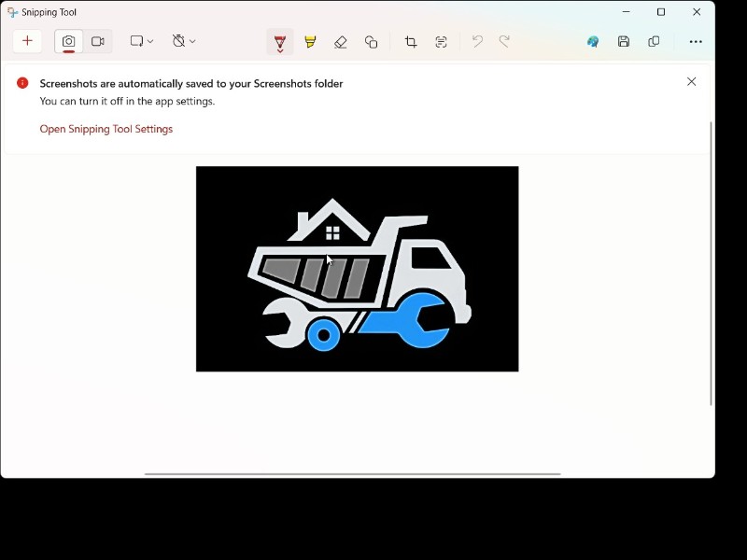The height and width of the screenshot is (560, 747).
Task: Select the yellow Highlighter tool
Action: pyautogui.click(x=310, y=42)
